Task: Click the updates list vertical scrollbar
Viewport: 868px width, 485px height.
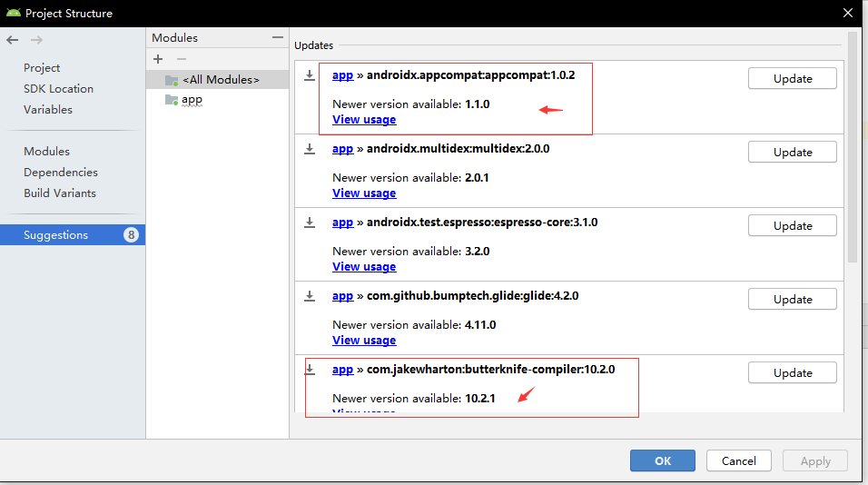Action: pyautogui.click(x=853, y=147)
